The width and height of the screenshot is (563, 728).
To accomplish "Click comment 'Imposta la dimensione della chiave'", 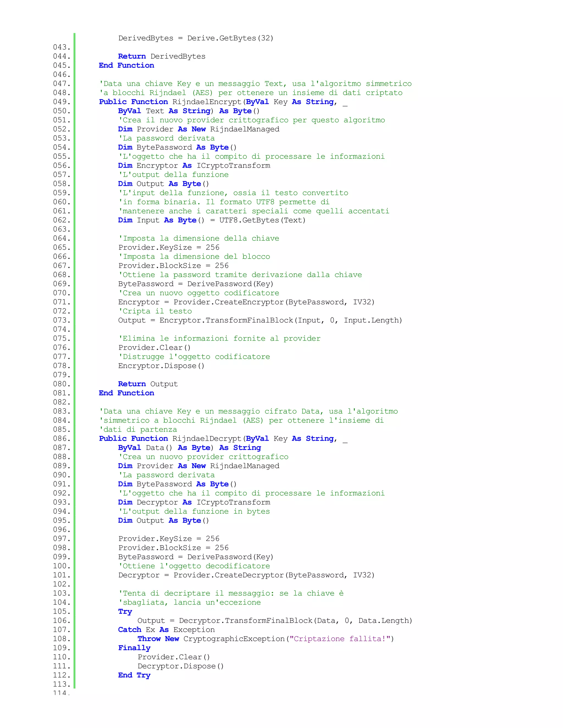I will click(199, 238).
